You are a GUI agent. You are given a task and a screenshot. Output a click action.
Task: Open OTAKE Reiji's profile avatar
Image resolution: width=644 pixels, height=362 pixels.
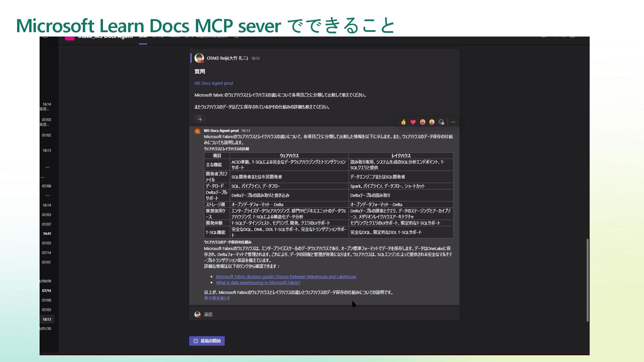pos(199,58)
